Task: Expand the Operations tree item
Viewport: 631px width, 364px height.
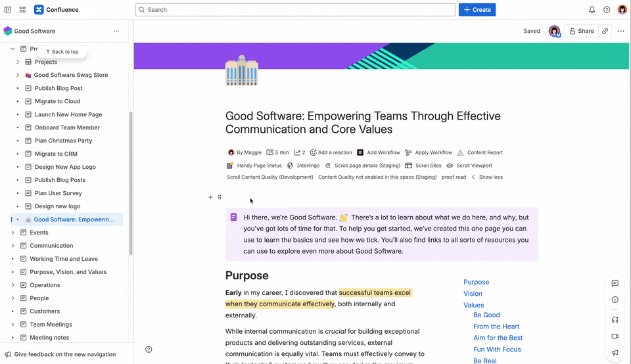Action: coord(13,285)
